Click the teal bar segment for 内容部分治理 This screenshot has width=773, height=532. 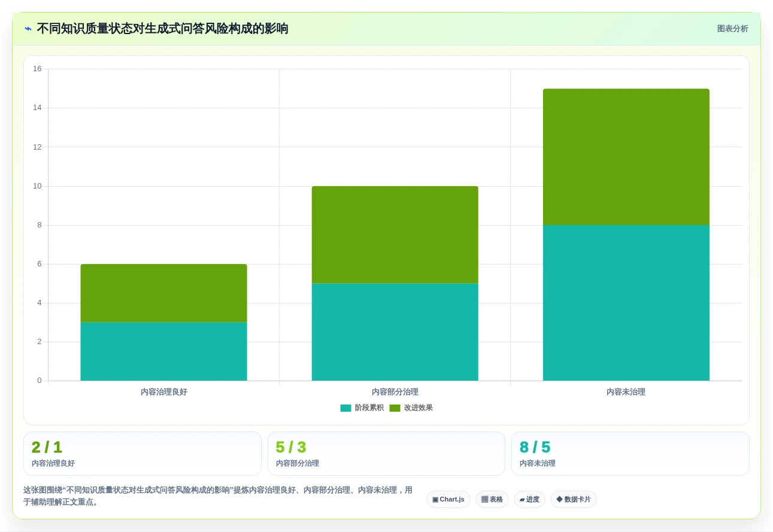395,332
